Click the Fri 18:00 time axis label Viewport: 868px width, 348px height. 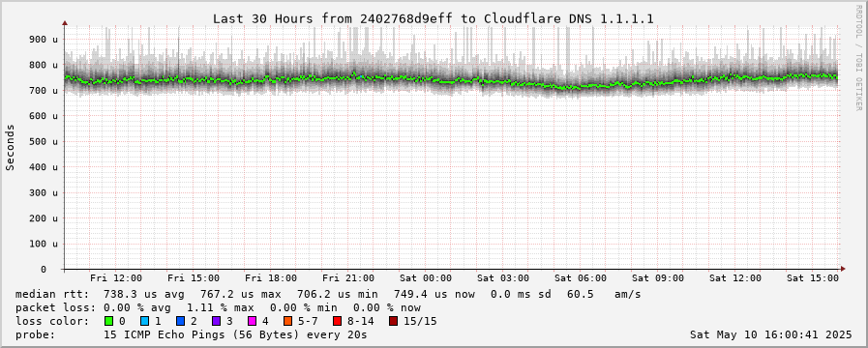coord(271,278)
